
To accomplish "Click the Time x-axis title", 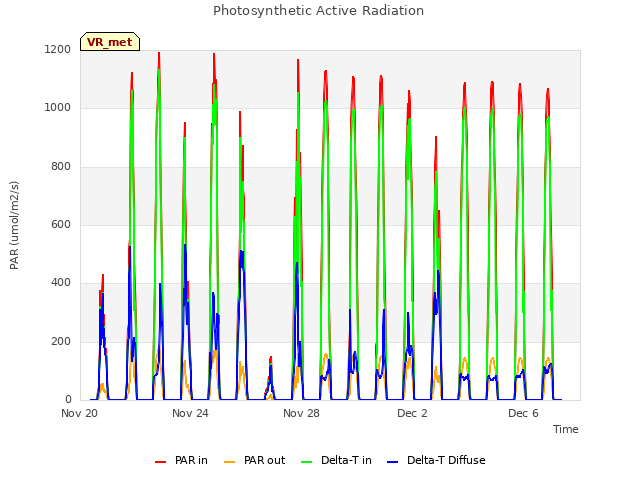I will pos(566,429).
